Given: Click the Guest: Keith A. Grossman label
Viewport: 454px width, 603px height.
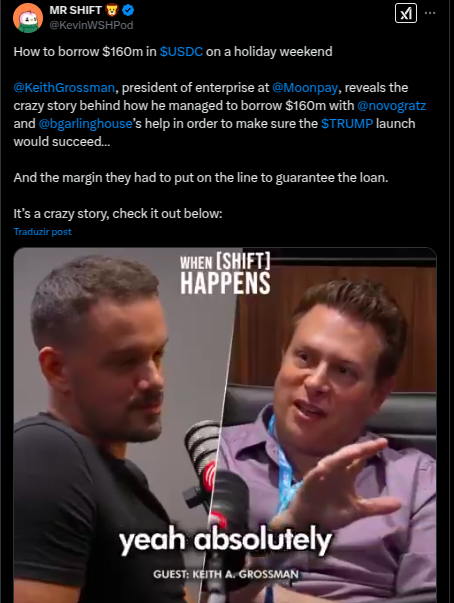Looking at the screenshot, I should [x=226, y=574].
